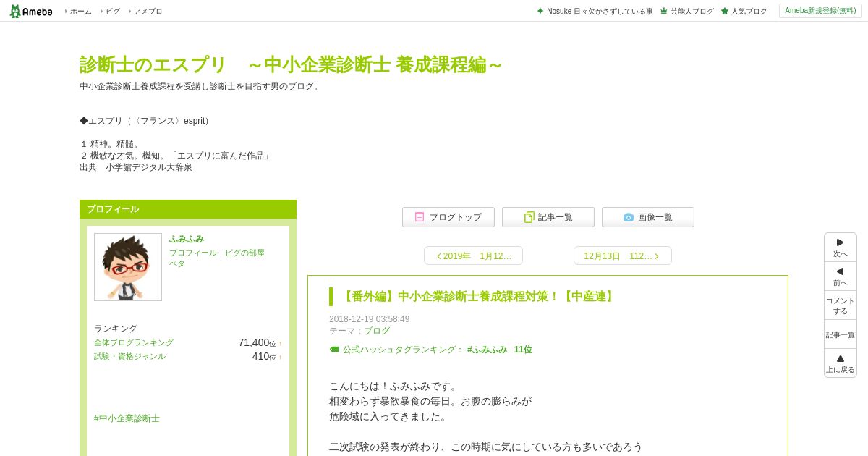Open blog title 診断士のエスプリ

[x=291, y=64]
